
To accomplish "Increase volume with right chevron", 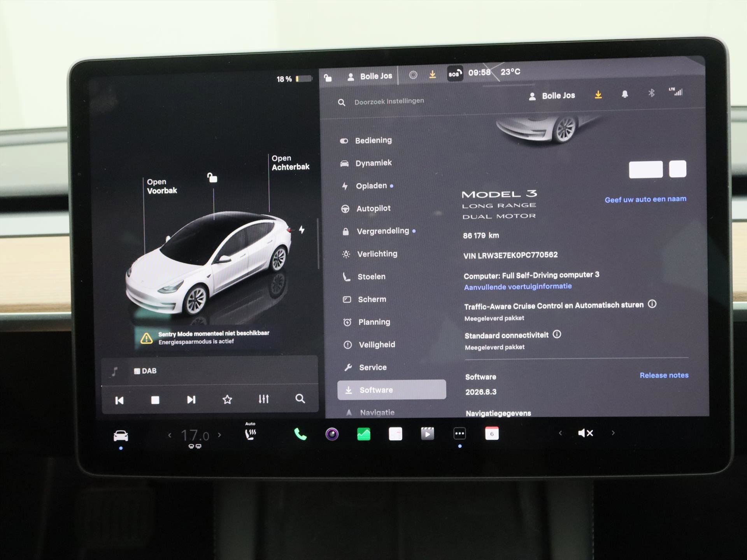I will click(x=613, y=433).
